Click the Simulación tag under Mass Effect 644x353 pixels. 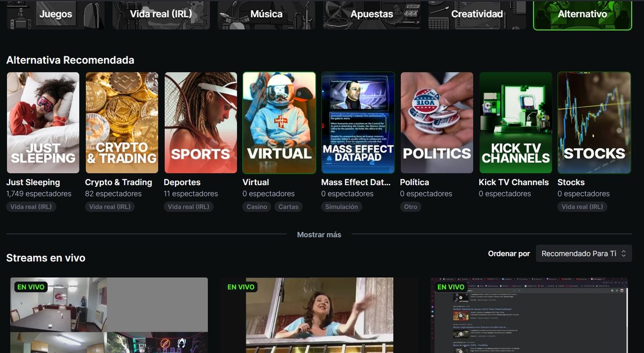pos(341,207)
